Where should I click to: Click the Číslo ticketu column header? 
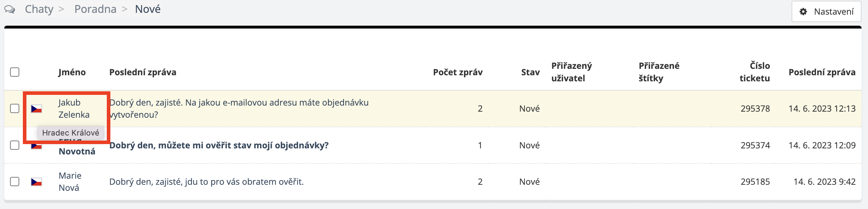point(755,72)
